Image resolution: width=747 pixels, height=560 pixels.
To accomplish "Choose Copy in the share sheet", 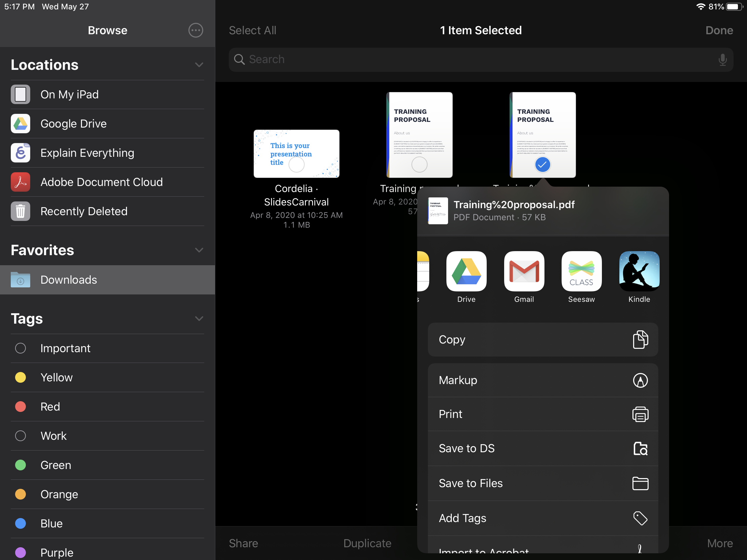I will pyautogui.click(x=543, y=339).
